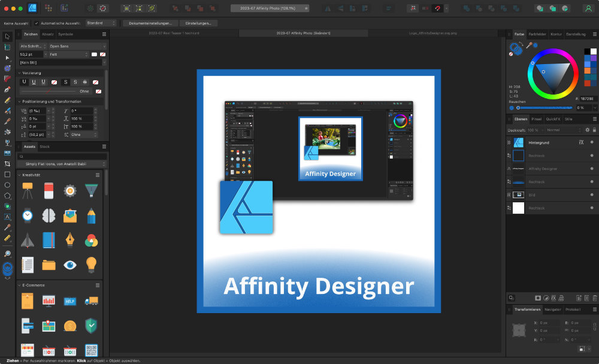Select the Ellipse shape tool
599x364 pixels.
(7, 185)
